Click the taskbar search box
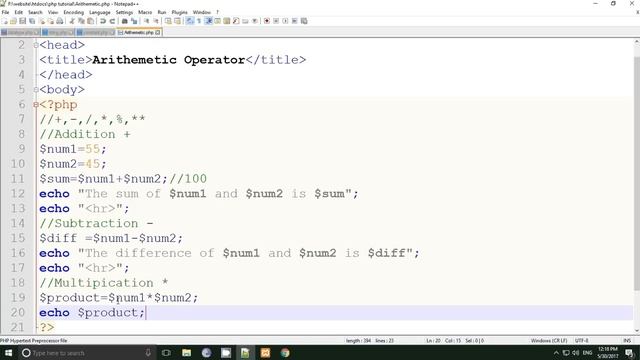Image resolution: width=640 pixels, height=360 pixels. tap(87, 353)
